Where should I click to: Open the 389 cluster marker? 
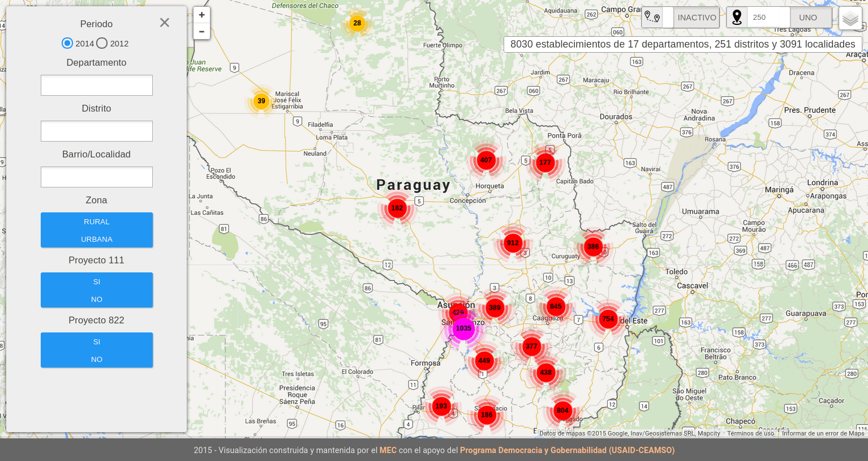click(x=495, y=308)
